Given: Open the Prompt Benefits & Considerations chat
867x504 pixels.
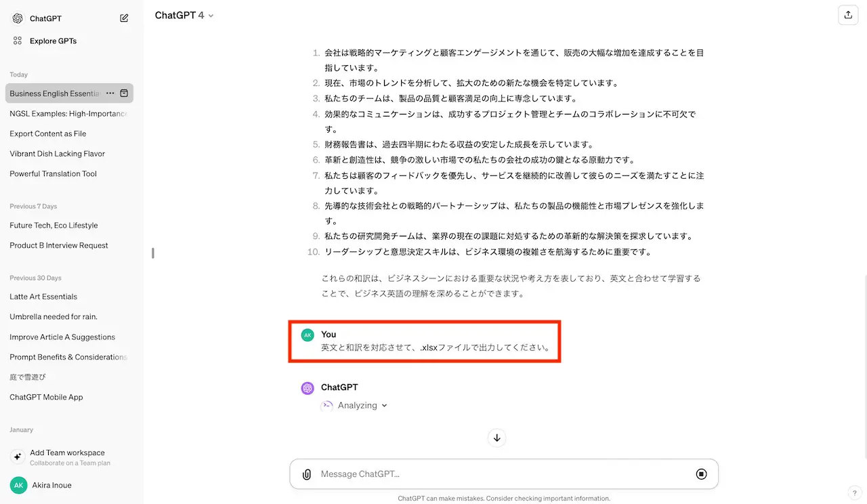Looking at the screenshot, I should [69, 357].
